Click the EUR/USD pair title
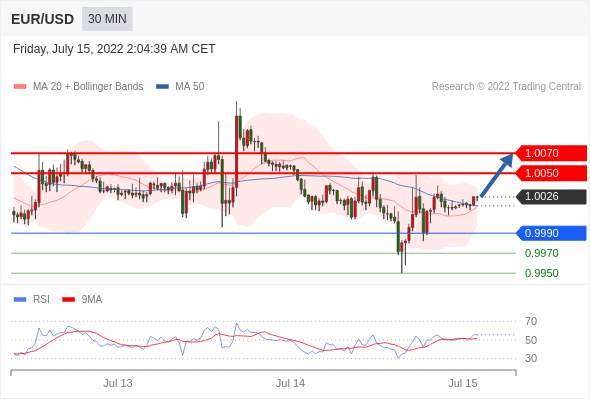The height and width of the screenshot is (400, 590). (x=43, y=19)
